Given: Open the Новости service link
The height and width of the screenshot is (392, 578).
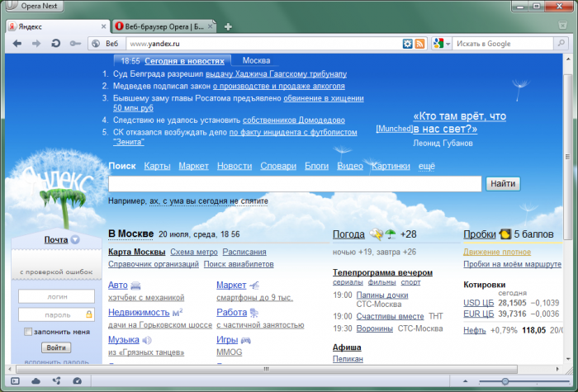Looking at the screenshot, I should pos(235,166).
